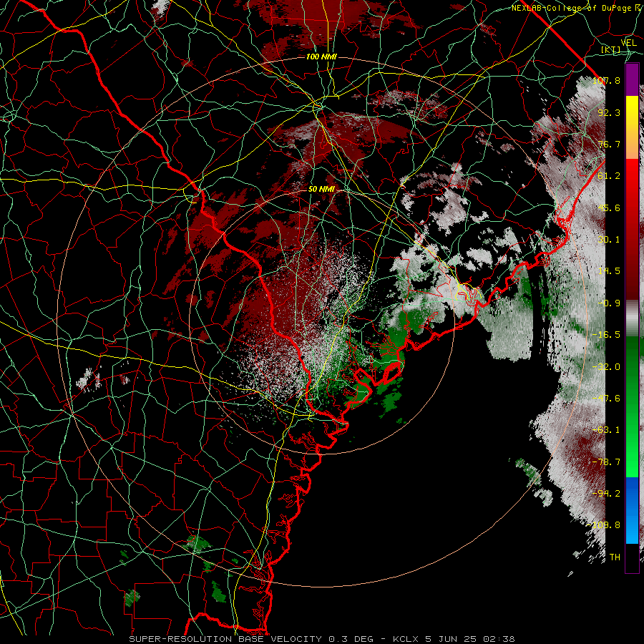Viewport: 644px width, 644px height.
Task: Click the -78.7 legend value
Action: pyautogui.click(x=606, y=462)
